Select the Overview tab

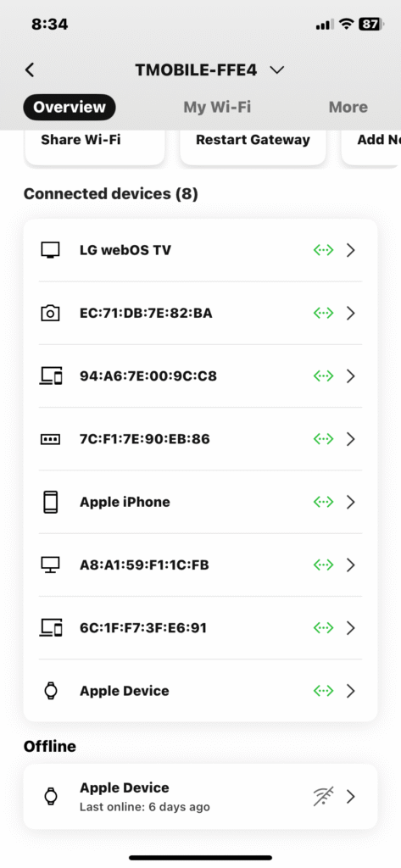[x=70, y=107]
